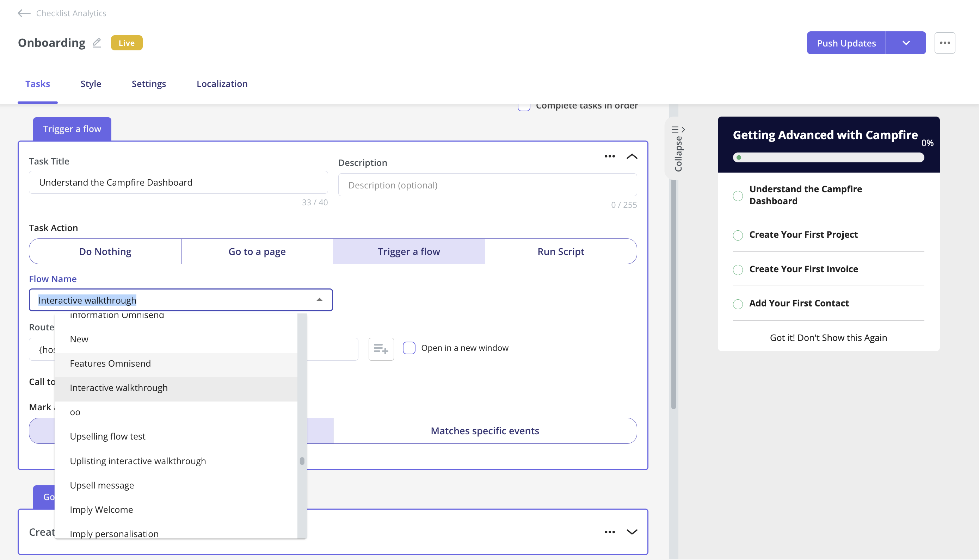Click Got it! Don't Show this Again

coord(828,337)
